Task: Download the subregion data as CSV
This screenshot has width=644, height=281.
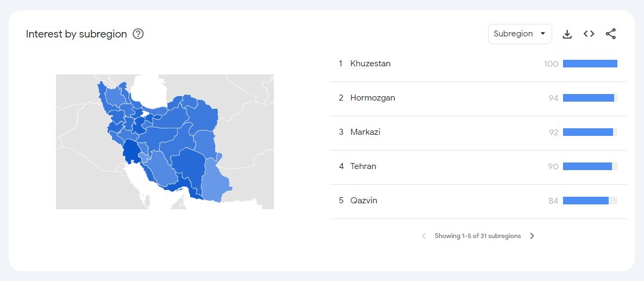Action: click(x=567, y=34)
